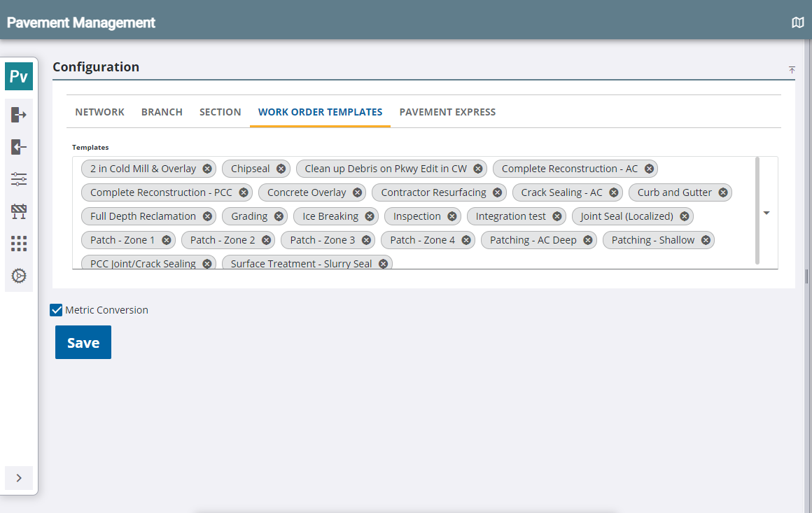Remove the Patch - Zone 3 template tag

pyautogui.click(x=367, y=239)
